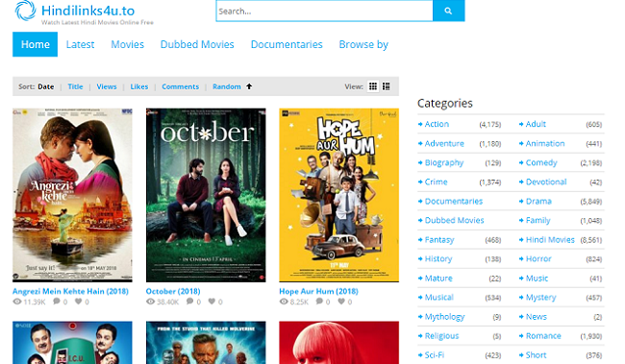Open the Horror category
The image size is (625, 364).
pyautogui.click(x=538, y=259)
